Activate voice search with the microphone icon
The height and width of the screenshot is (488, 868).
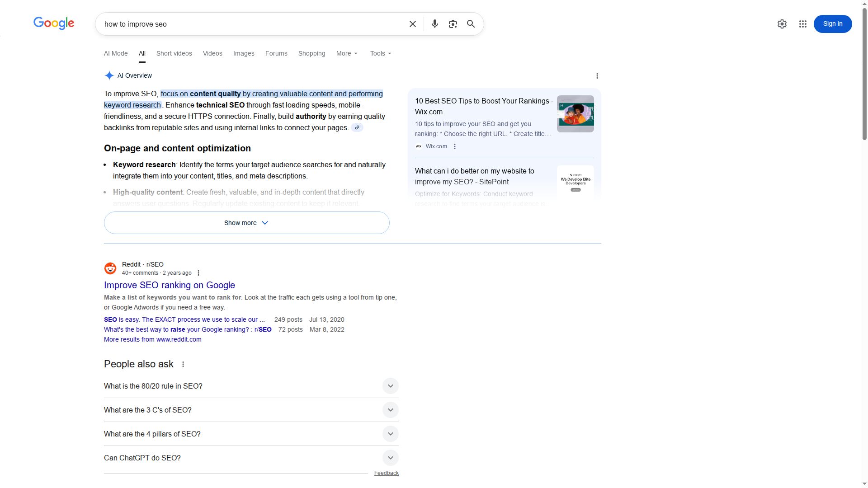pyautogui.click(x=434, y=24)
